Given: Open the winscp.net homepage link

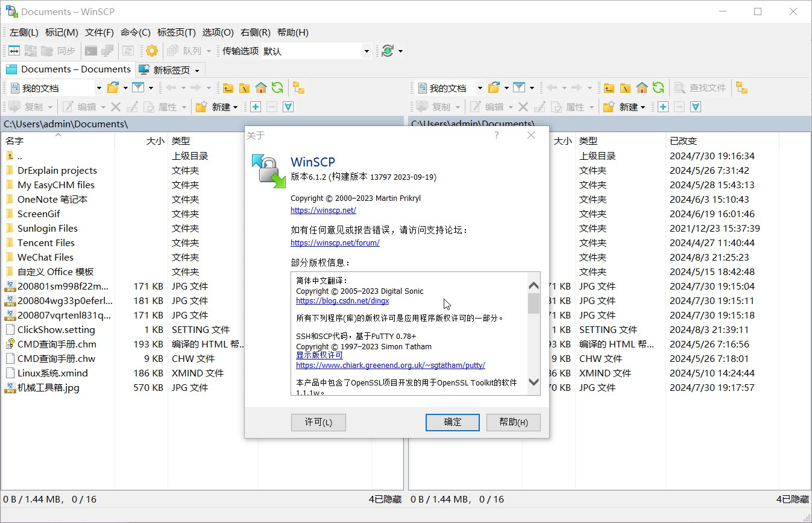Looking at the screenshot, I should click(x=324, y=211).
